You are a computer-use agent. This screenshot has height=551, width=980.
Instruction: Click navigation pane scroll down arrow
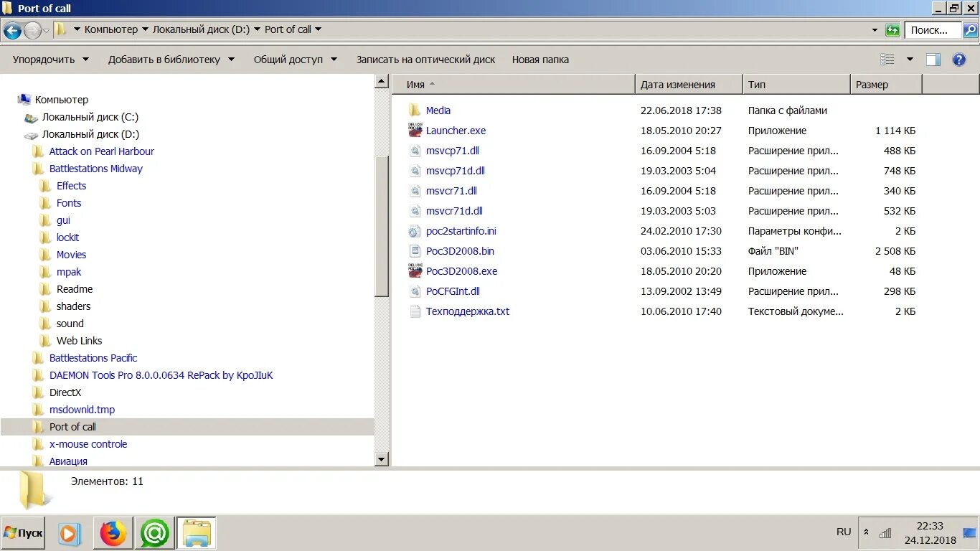[382, 459]
